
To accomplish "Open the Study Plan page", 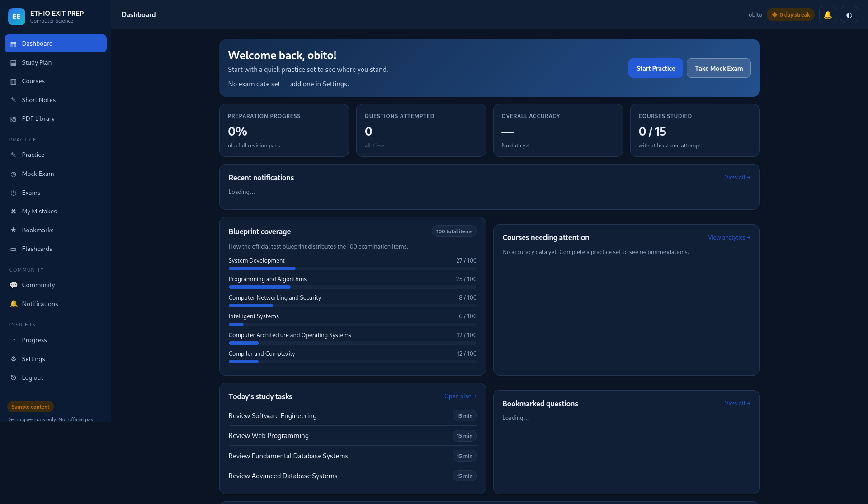I will [x=56, y=62].
